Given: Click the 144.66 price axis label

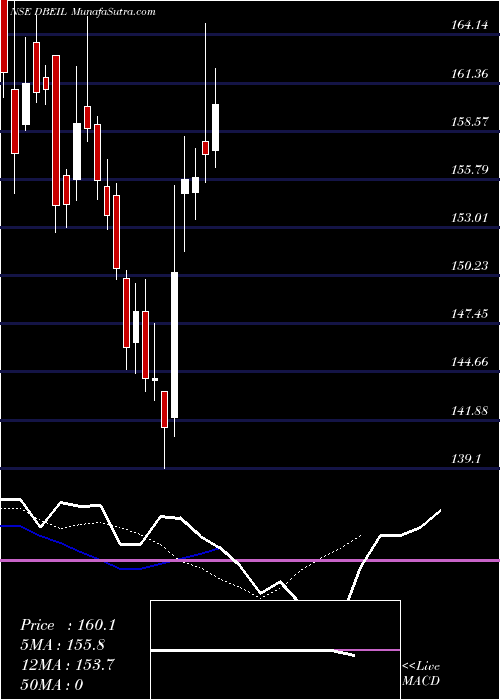Looking at the screenshot, I should pyautogui.click(x=469, y=362).
